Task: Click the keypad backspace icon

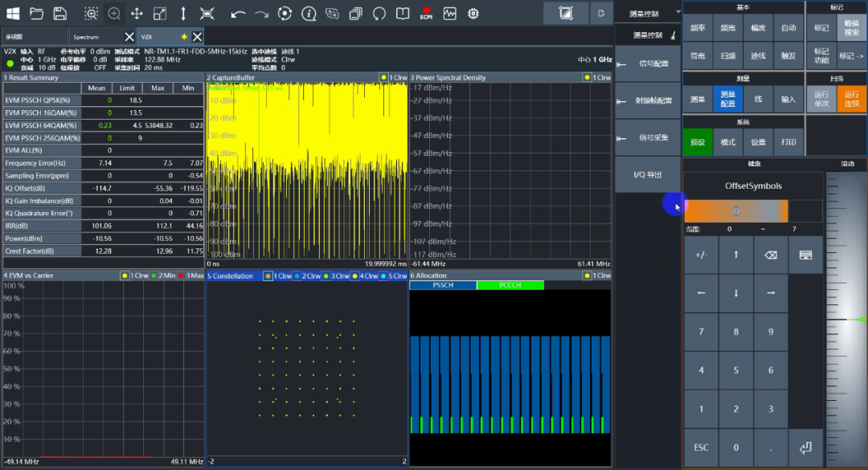Action: click(x=771, y=255)
